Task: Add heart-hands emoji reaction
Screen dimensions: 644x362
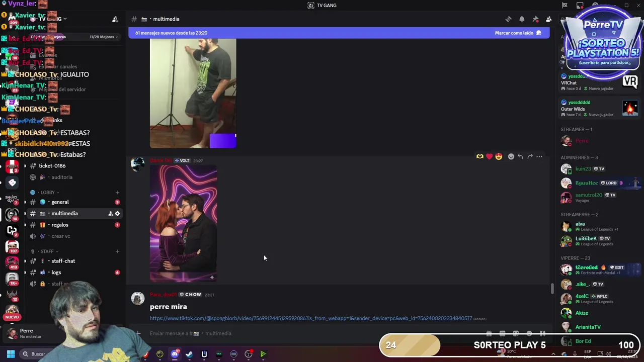Action: (480, 156)
